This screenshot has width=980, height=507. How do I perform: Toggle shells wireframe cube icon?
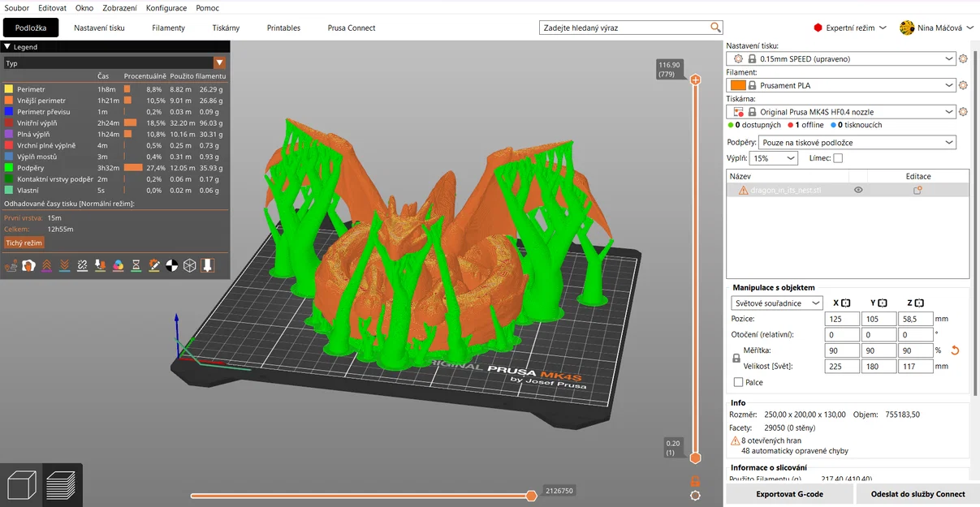189,265
